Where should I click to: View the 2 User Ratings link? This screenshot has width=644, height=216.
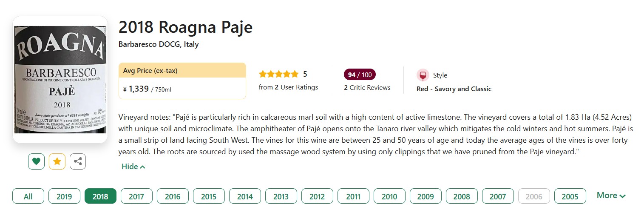click(288, 87)
